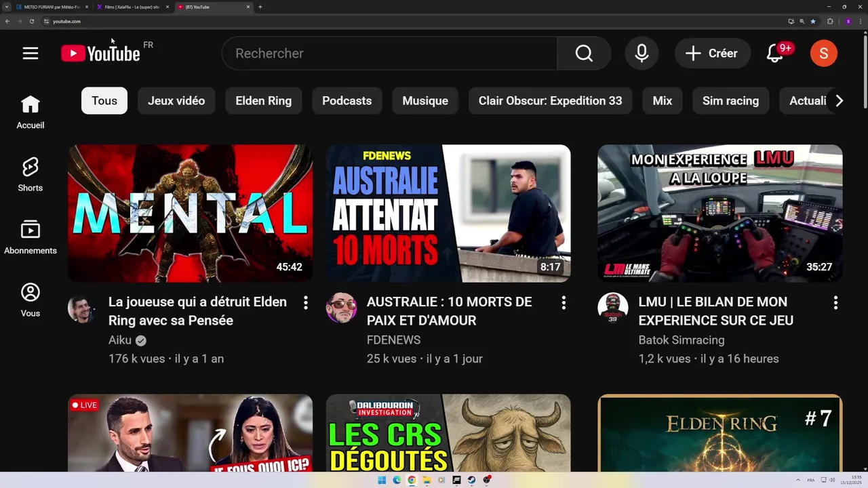This screenshot has height=488, width=868.
Task: Open the notifications bell
Action: click(x=775, y=54)
